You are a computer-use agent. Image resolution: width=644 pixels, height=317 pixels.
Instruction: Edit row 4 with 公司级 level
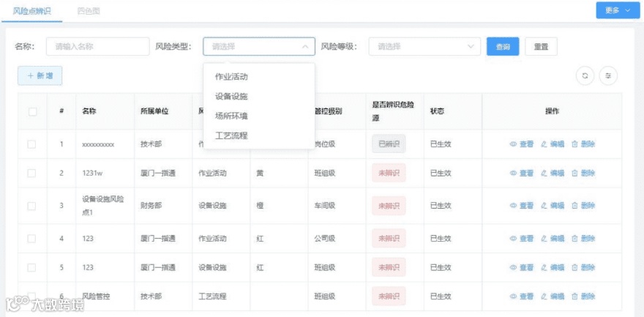[x=553, y=239]
